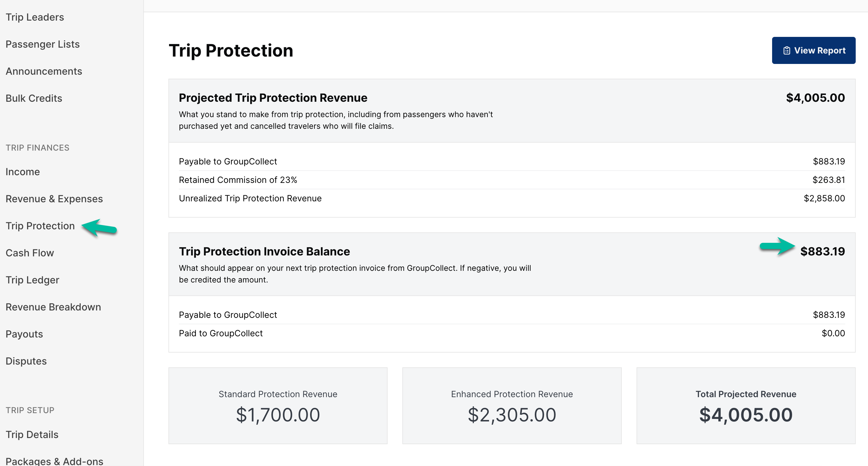Go to Passenger Lists
This screenshot has height=466, width=868.
click(x=42, y=44)
